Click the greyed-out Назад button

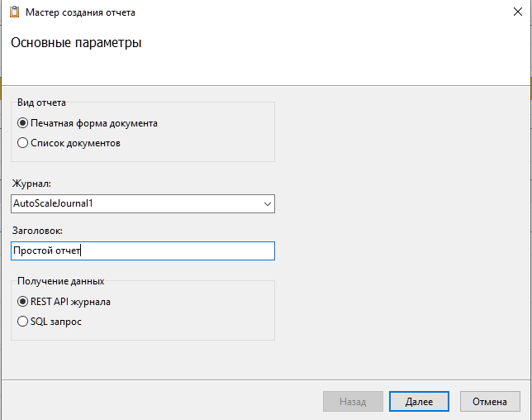click(x=353, y=402)
